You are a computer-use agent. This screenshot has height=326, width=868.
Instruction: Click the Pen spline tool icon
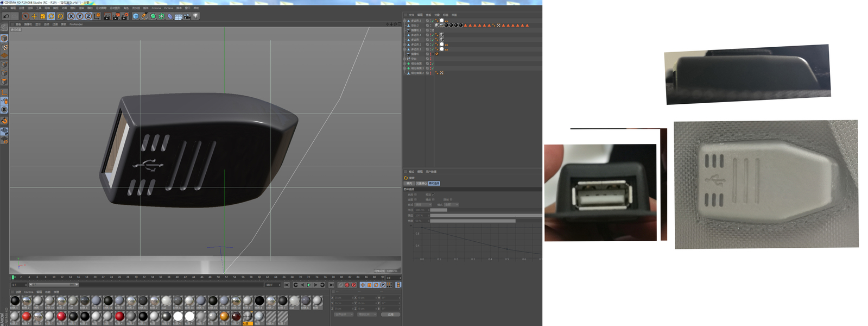tap(144, 16)
